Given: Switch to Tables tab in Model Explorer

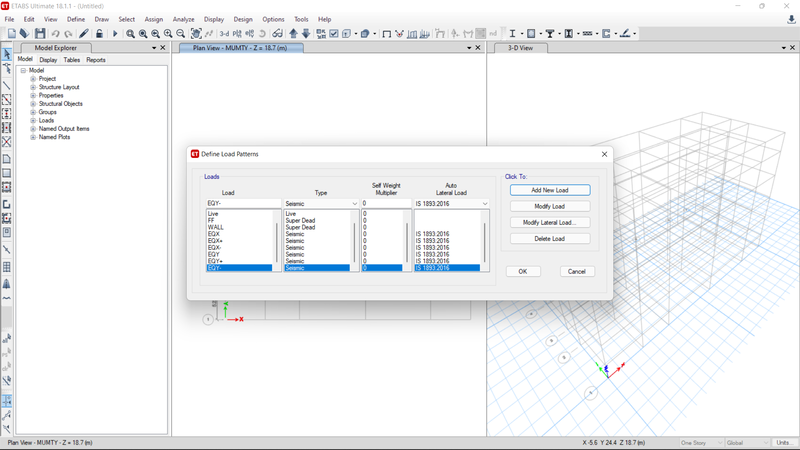Looking at the screenshot, I should point(71,60).
